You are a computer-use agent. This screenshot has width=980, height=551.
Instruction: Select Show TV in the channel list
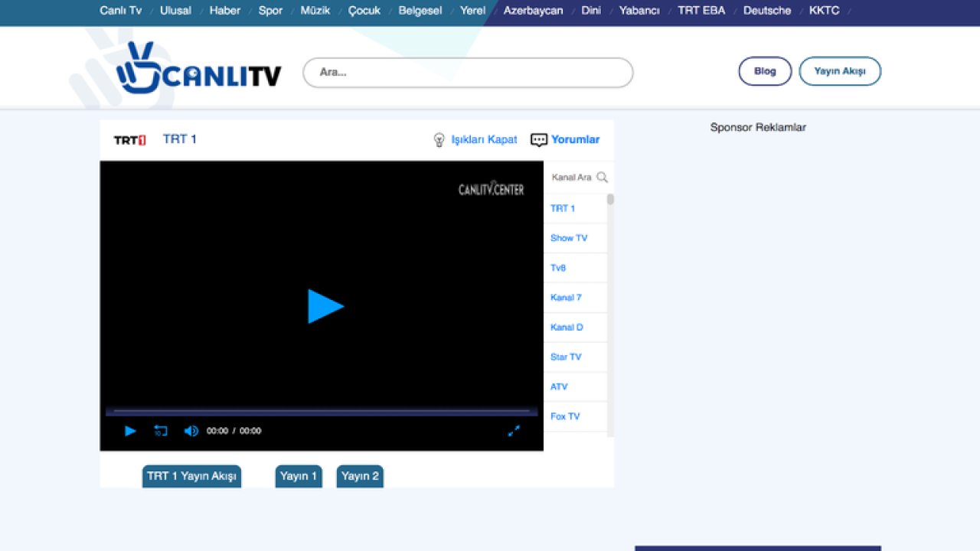click(575, 238)
